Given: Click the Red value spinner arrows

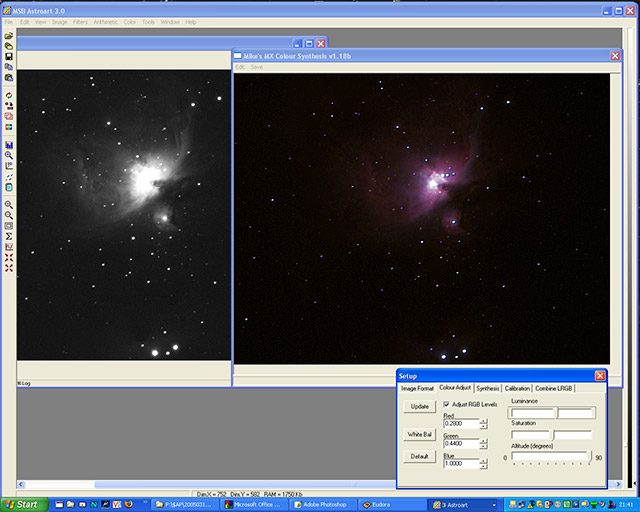Looking at the screenshot, I should click(x=484, y=423).
